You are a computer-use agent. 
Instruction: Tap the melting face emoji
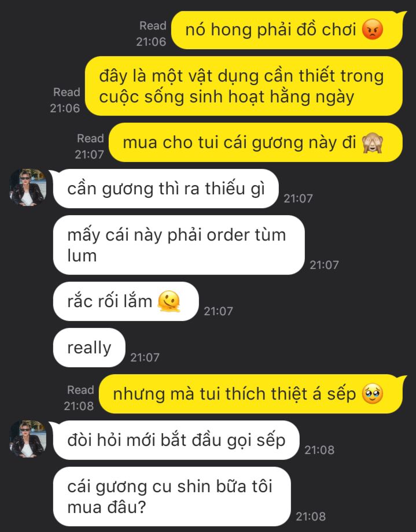click(169, 301)
